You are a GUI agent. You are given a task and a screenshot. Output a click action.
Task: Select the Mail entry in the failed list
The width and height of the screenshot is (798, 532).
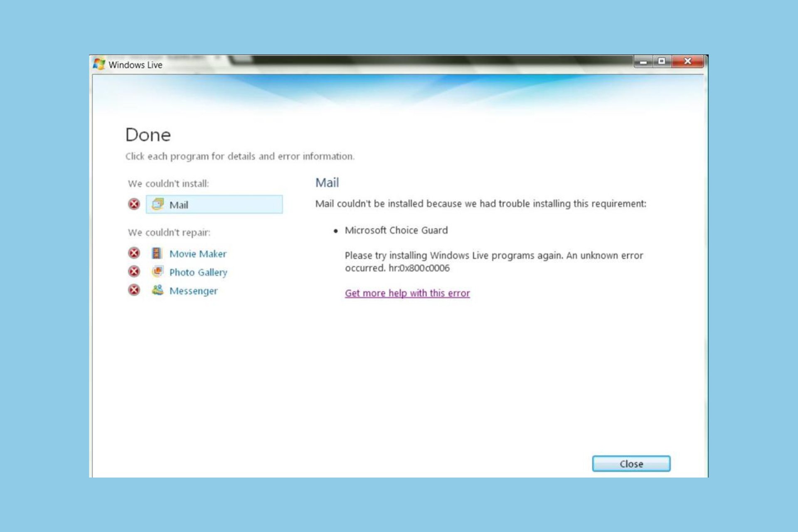point(214,204)
